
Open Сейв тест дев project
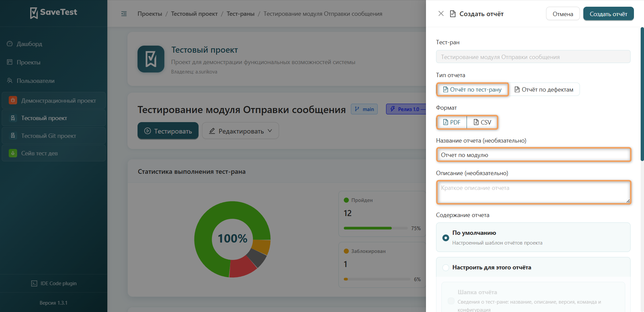[54, 153]
